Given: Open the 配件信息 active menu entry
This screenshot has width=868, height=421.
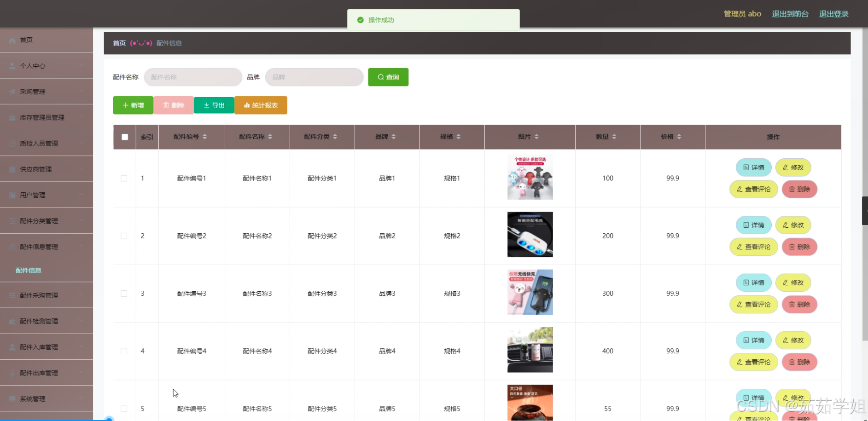Looking at the screenshot, I should pyautogui.click(x=29, y=270).
